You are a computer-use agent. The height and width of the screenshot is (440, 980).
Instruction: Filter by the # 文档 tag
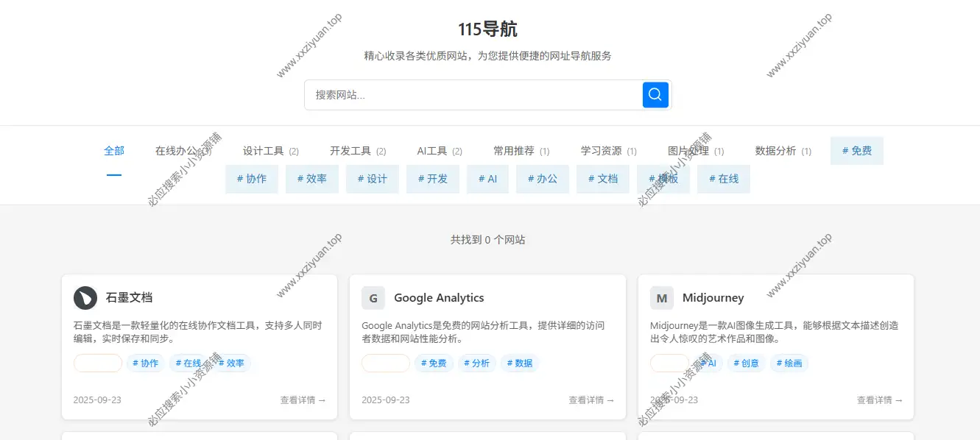click(x=602, y=179)
